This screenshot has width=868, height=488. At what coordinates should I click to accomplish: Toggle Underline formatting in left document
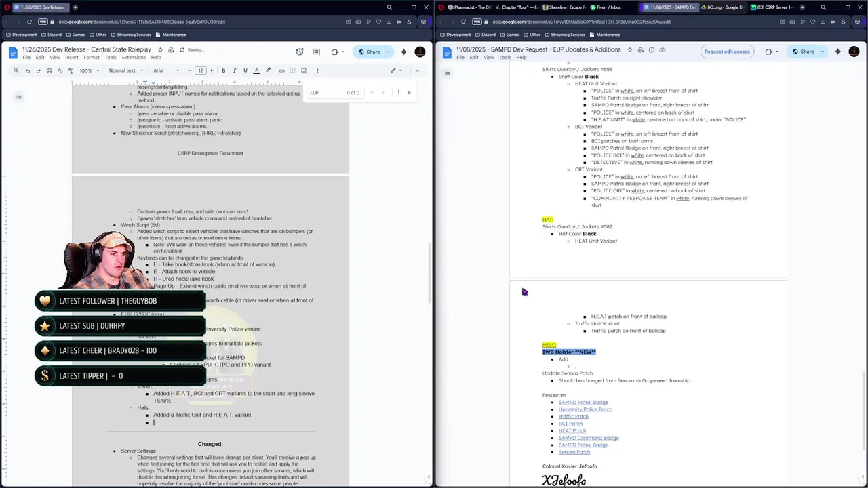[x=245, y=70]
